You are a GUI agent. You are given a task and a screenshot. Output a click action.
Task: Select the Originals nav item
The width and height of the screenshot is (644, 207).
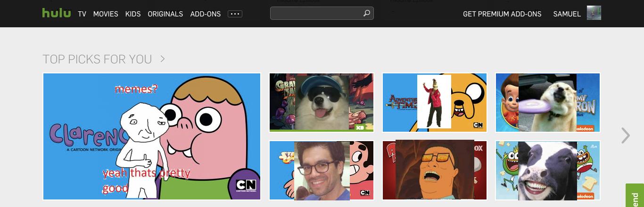coord(165,14)
